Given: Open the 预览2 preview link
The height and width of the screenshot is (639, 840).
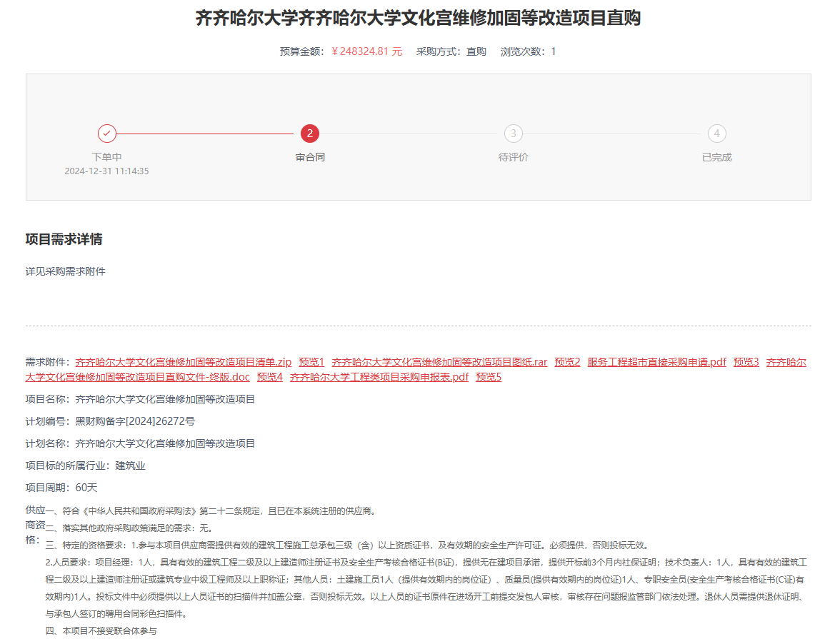Looking at the screenshot, I should pos(567,362).
